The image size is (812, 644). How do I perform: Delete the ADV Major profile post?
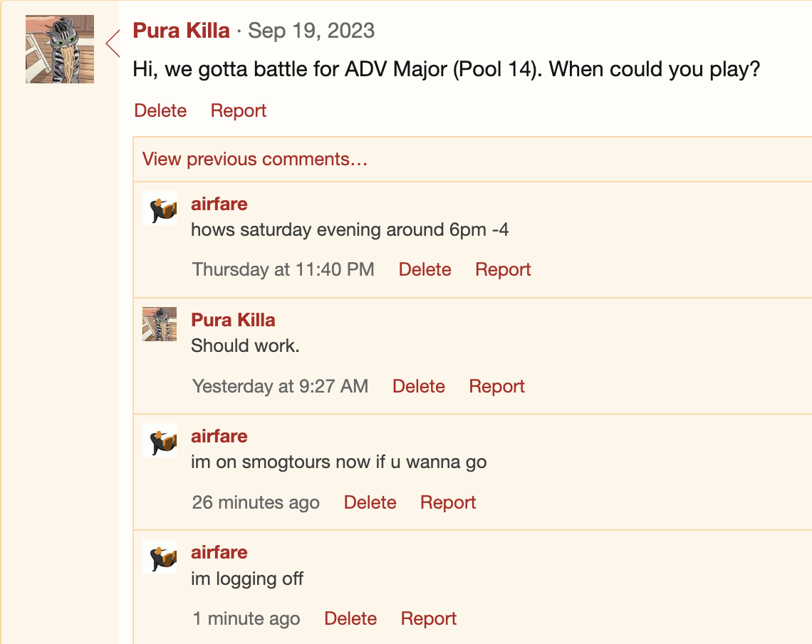tap(160, 110)
